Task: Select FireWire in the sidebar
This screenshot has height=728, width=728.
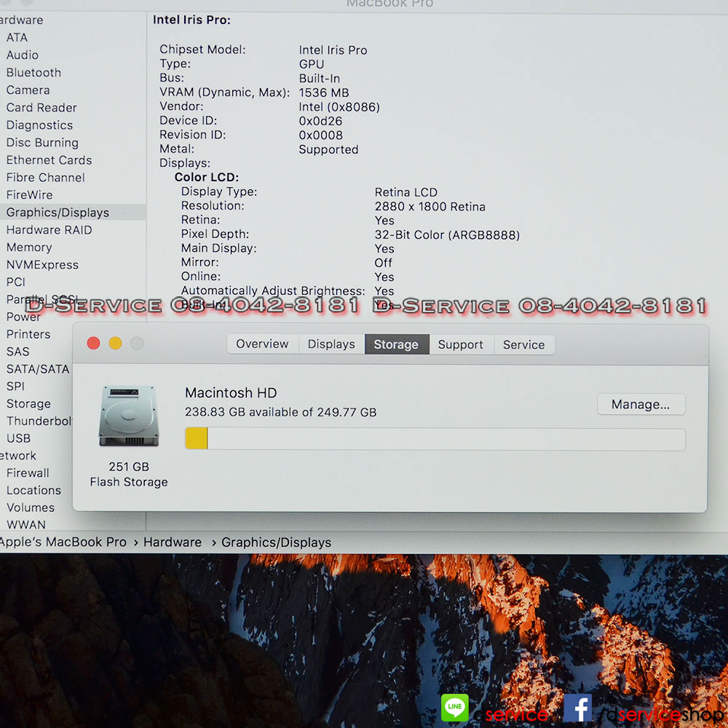Action: point(29,195)
